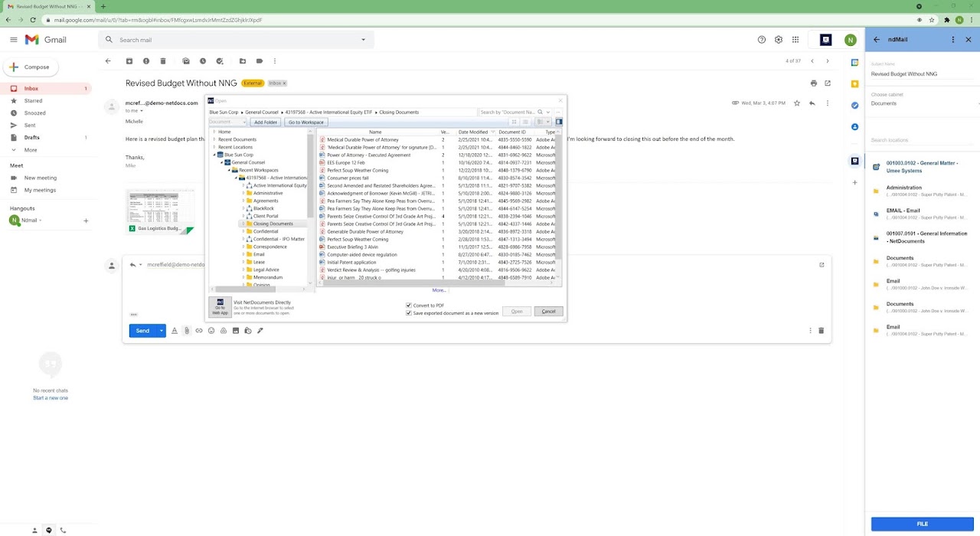This screenshot has height=536, width=980.
Task: Click the blue FILE button
Action: (923, 524)
